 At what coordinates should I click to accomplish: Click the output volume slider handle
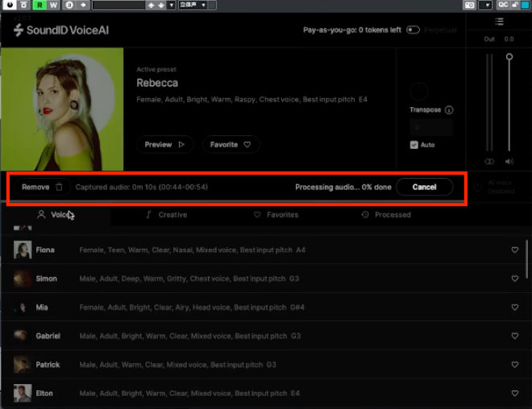[509, 57]
